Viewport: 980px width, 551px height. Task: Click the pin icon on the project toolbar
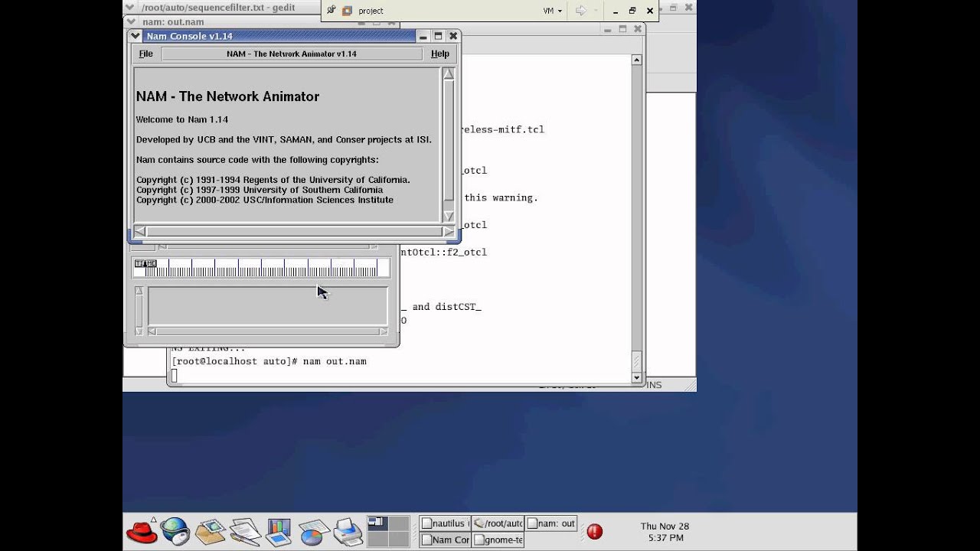(x=331, y=11)
